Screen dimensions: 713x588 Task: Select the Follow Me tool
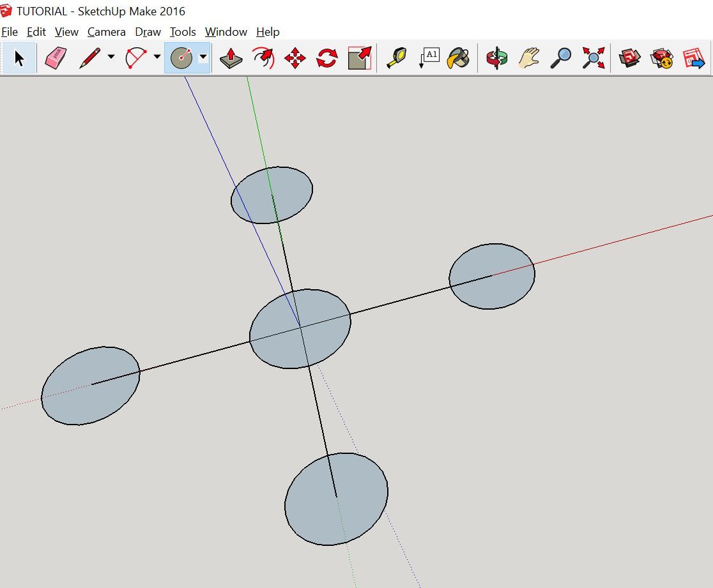[262, 58]
